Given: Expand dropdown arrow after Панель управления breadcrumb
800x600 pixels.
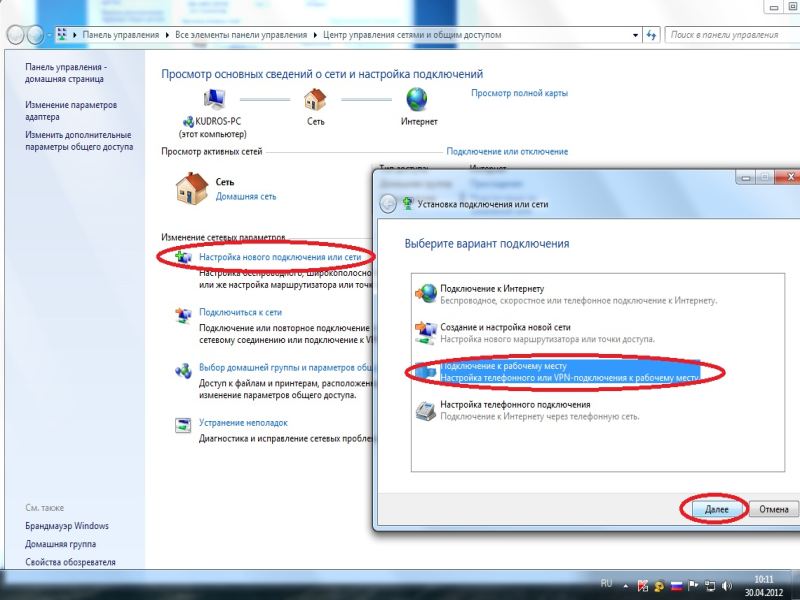Looking at the screenshot, I should click(x=167, y=35).
